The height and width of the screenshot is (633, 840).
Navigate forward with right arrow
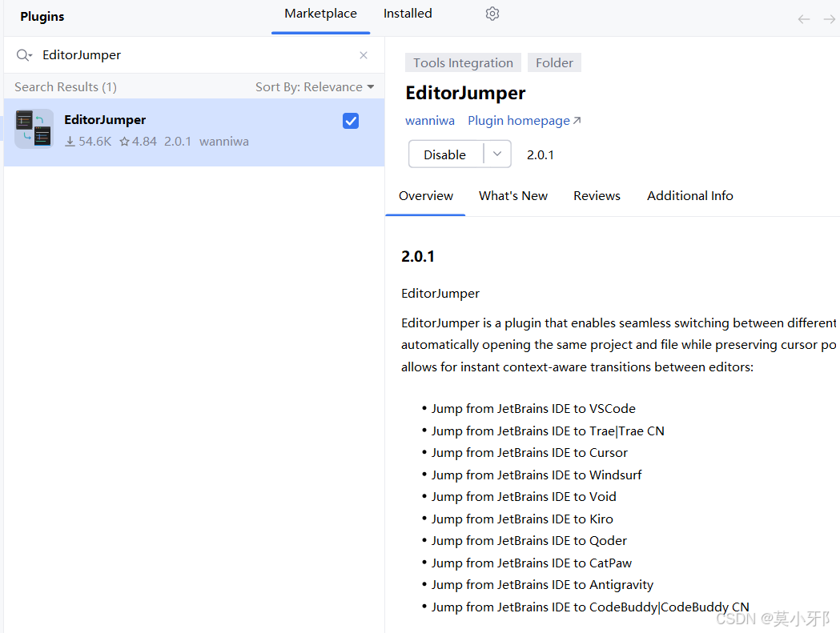click(830, 19)
